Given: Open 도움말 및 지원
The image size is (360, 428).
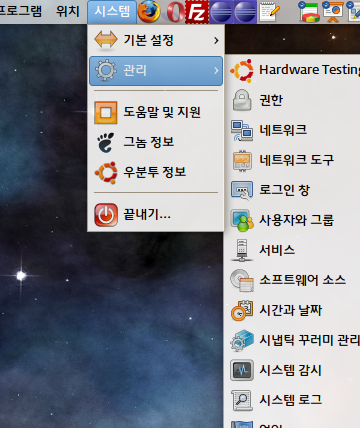Looking at the screenshot, I should 156,112.
